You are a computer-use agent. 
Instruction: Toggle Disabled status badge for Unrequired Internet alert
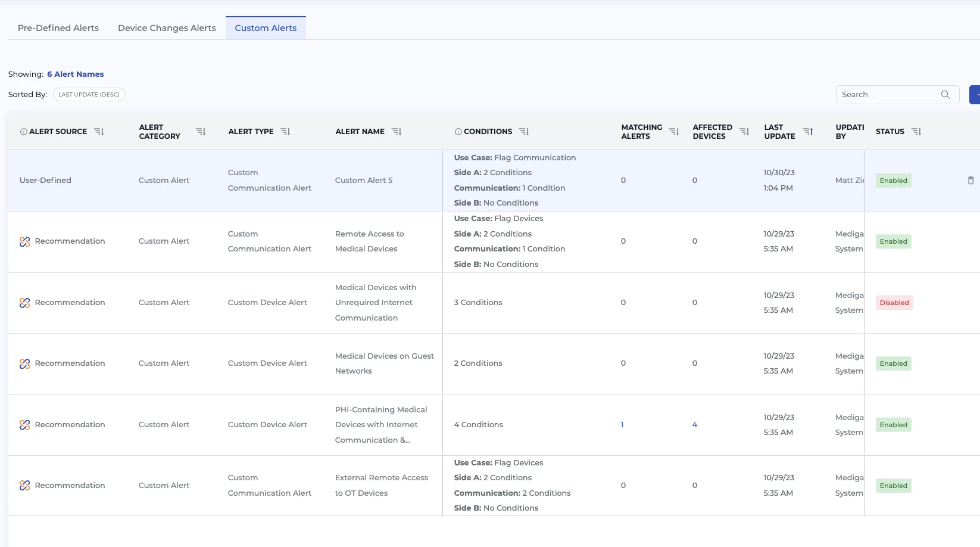[894, 303]
